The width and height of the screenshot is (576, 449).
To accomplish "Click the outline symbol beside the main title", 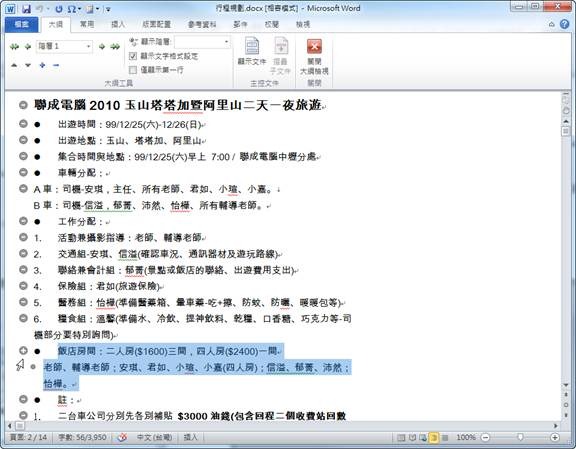I will click(23, 105).
